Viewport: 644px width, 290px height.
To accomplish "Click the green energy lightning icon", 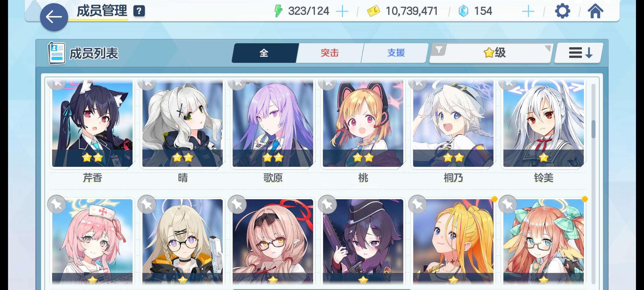I will pyautogui.click(x=278, y=11).
